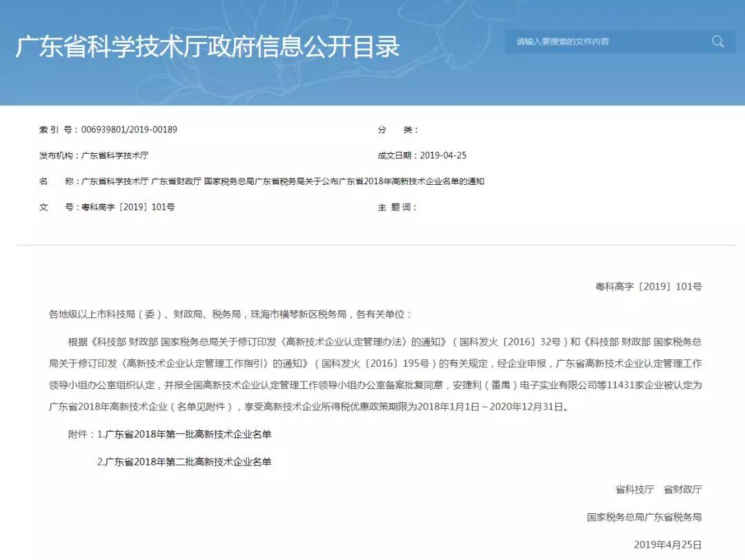Click the salutation line starting 各地级以上市科技局
Image resolution: width=745 pixels, height=560 pixels.
coord(230,314)
